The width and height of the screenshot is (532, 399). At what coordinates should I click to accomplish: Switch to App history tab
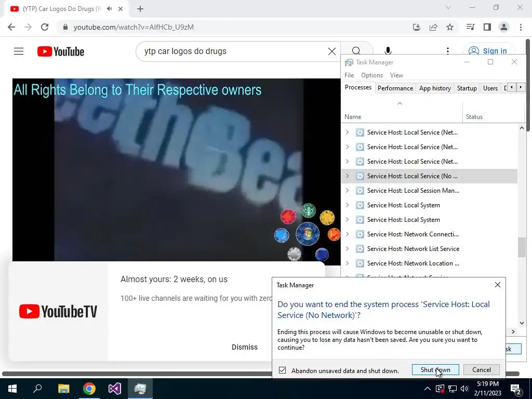tap(435, 88)
